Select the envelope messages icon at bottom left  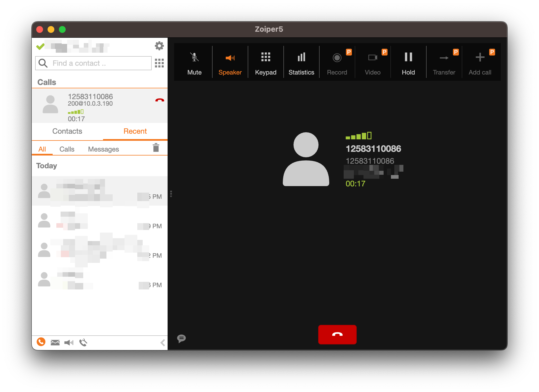[55, 342]
